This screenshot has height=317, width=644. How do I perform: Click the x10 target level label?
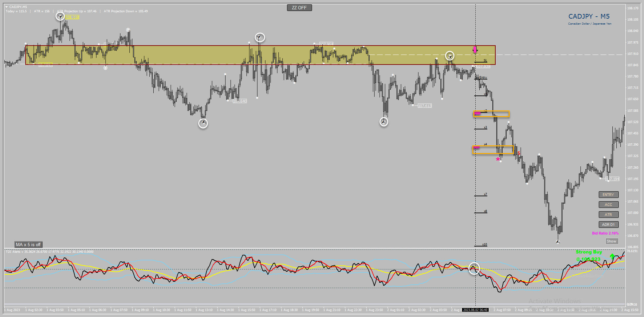coord(485,244)
